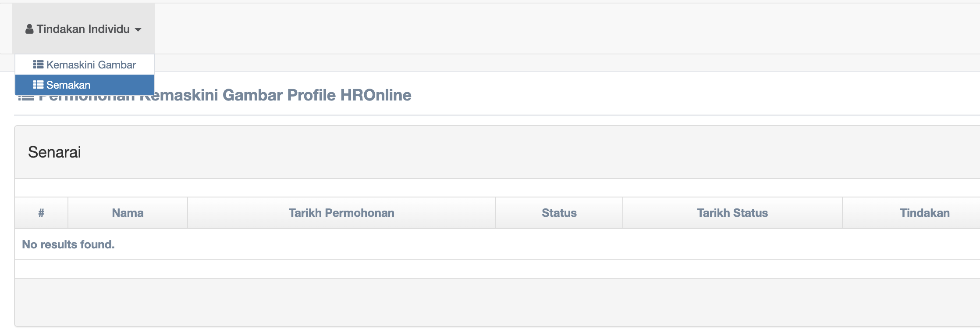Click the Tarikh Permohonan column header
Screen dimensions: 980x330
tap(341, 213)
